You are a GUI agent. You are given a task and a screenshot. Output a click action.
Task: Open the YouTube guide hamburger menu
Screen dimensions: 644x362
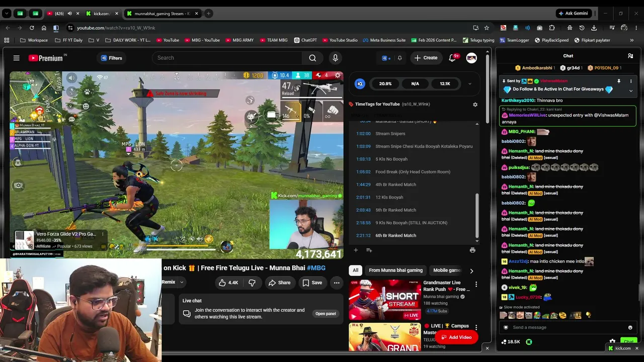point(17,58)
